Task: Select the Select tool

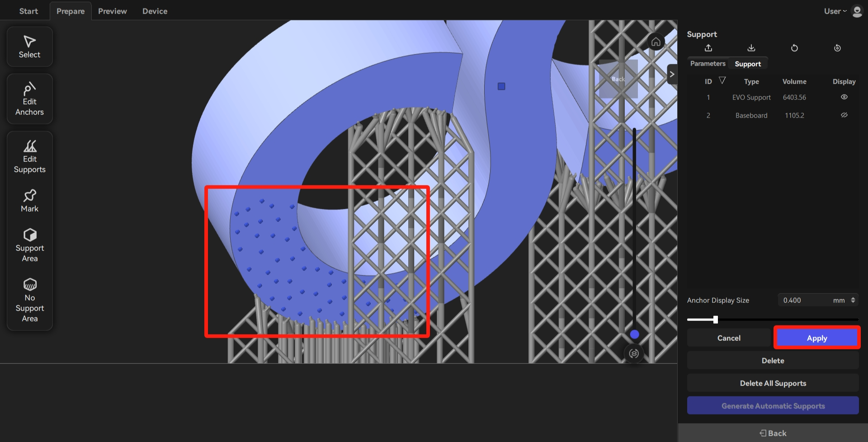Action: pos(29,47)
